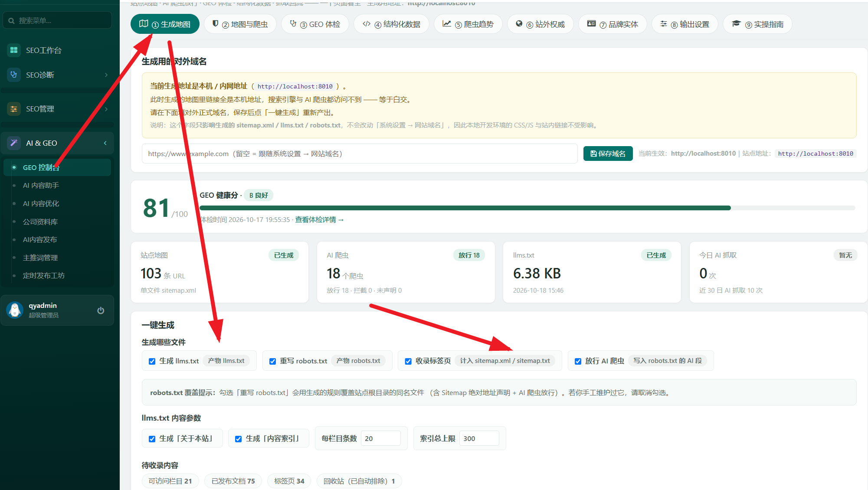
Task: Click the 标签页 34 chip
Action: pyautogui.click(x=289, y=481)
